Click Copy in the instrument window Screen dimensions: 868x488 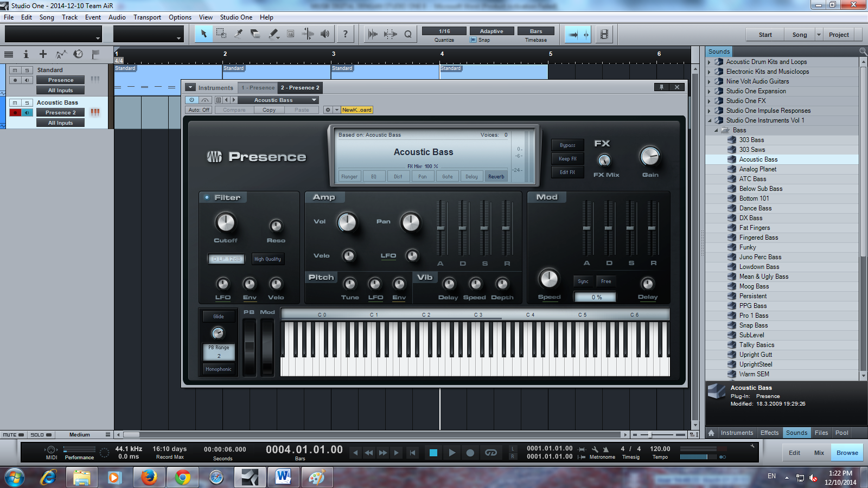[x=269, y=110]
